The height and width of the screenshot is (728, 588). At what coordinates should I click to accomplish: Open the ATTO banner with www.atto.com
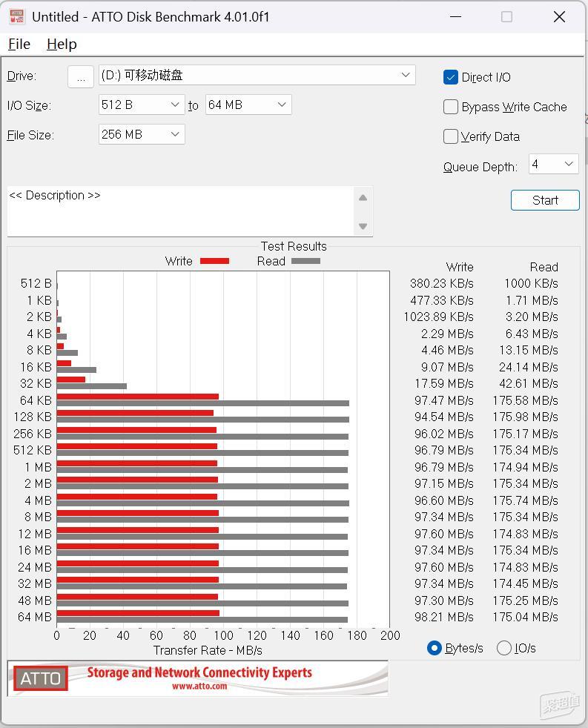(x=198, y=678)
